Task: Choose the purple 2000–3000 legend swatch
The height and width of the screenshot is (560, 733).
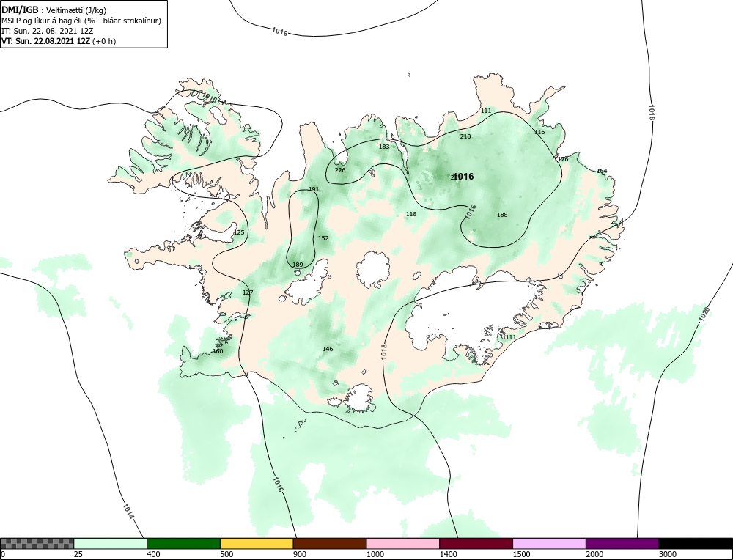Action: pos(622,543)
